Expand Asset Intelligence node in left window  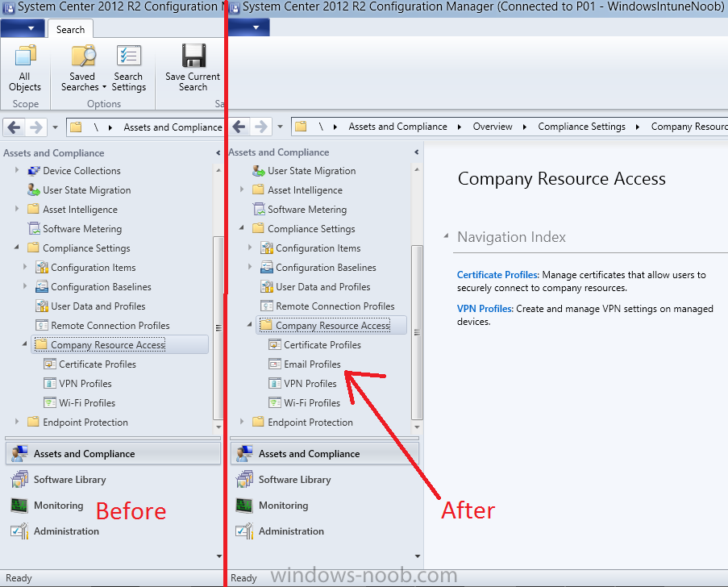click(17, 209)
